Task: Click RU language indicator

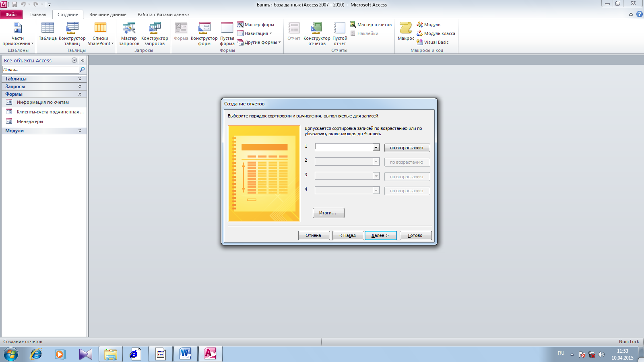Action: (561, 353)
